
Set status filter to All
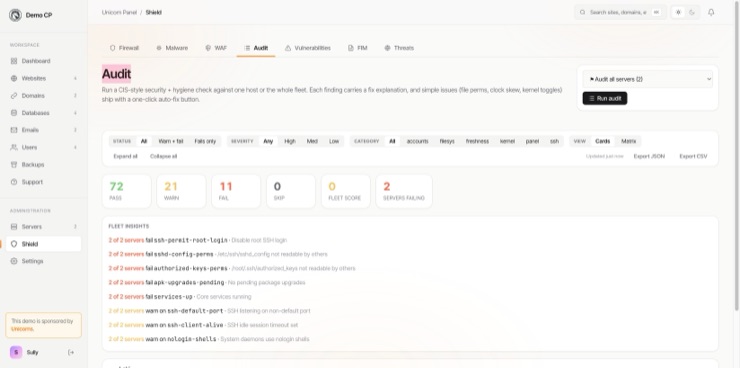[x=143, y=141]
